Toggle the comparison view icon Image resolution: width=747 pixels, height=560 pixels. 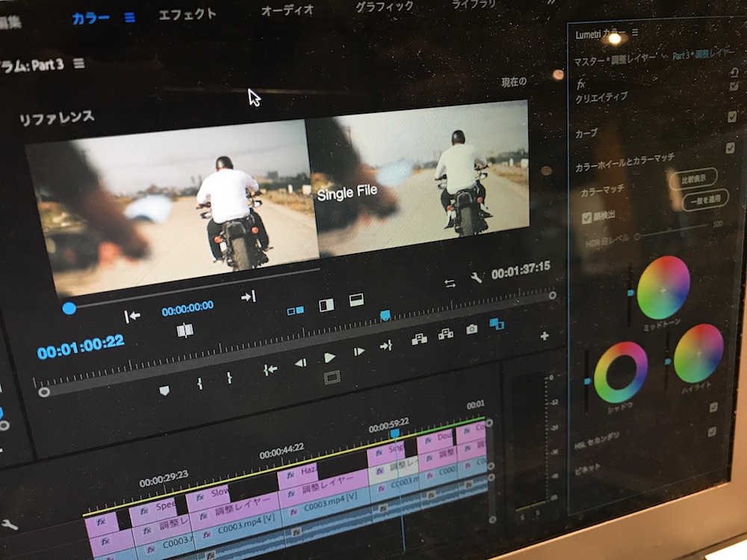tap(497, 324)
